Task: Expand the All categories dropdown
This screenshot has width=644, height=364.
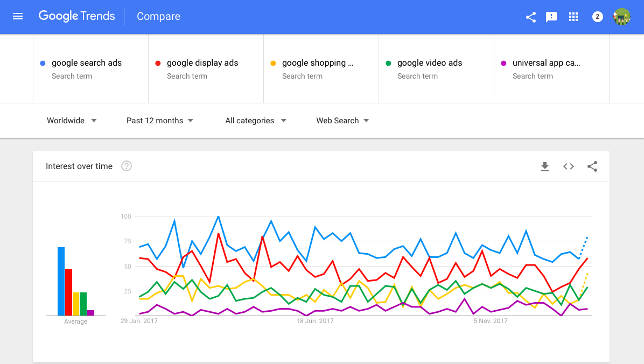Action: click(256, 121)
